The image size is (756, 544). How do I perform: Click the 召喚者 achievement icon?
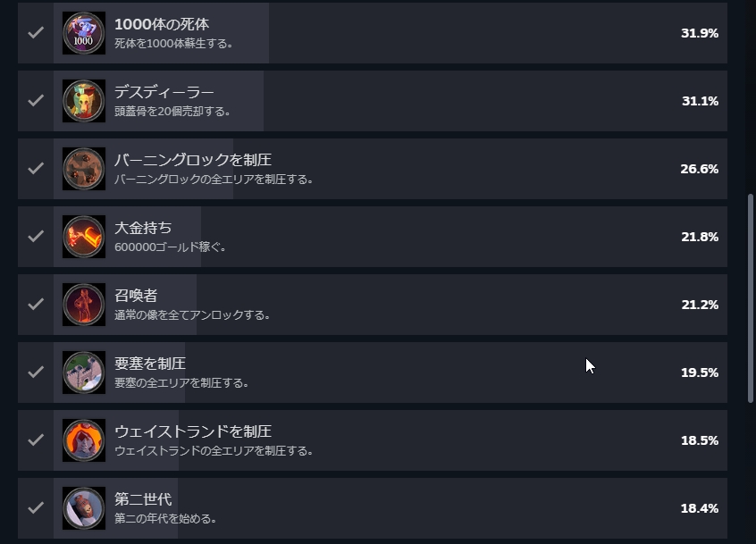(x=83, y=305)
